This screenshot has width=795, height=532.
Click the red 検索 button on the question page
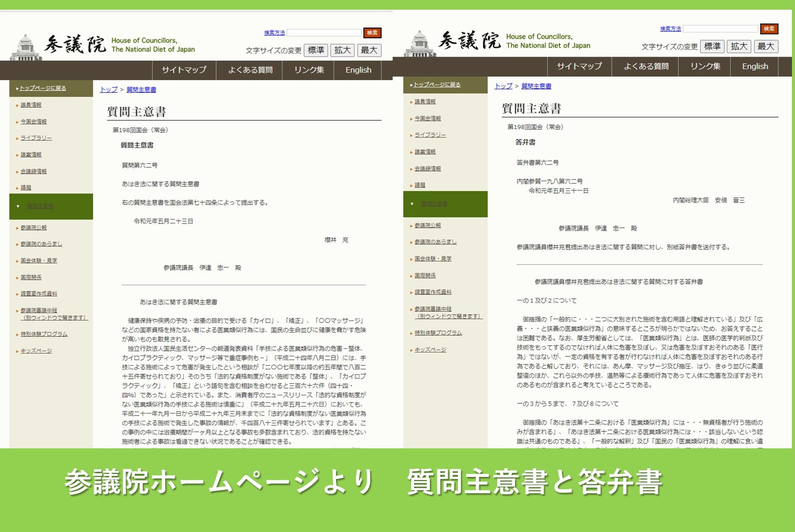coord(372,33)
